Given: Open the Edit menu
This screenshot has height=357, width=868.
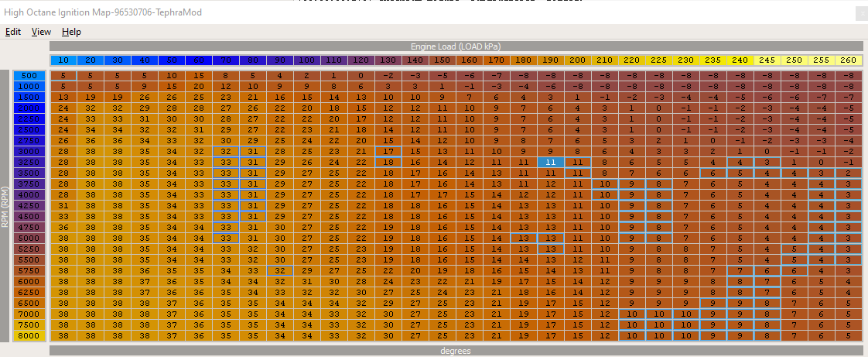Looking at the screenshot, I should pos(13,32).
